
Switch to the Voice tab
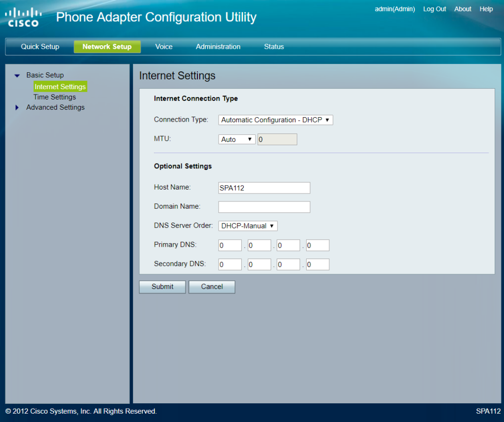point(163,47)
